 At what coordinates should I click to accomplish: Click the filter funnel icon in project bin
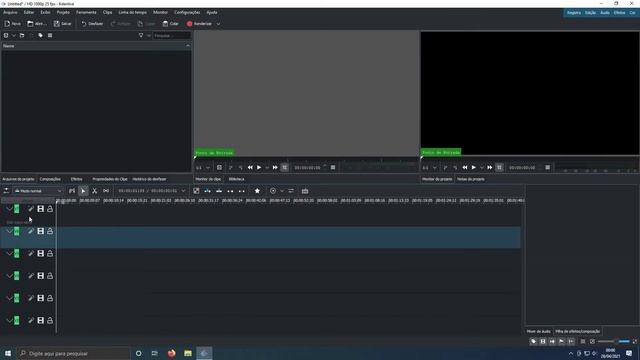[141, 36]
